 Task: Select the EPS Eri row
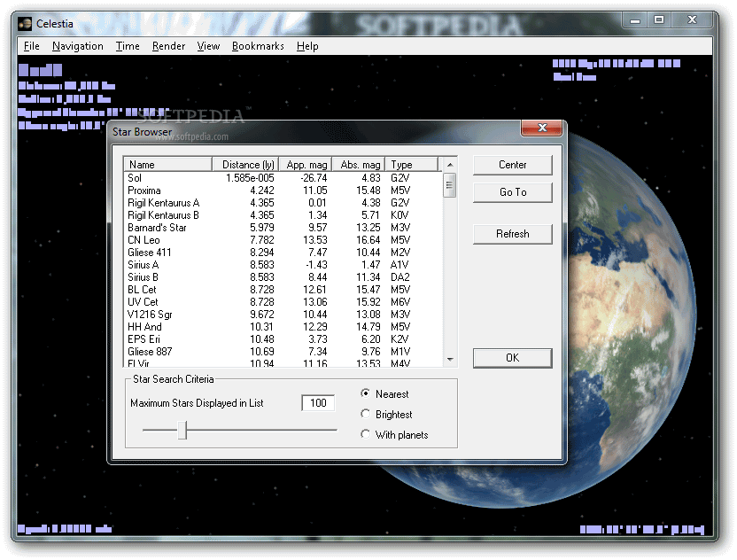click(282, 339)
